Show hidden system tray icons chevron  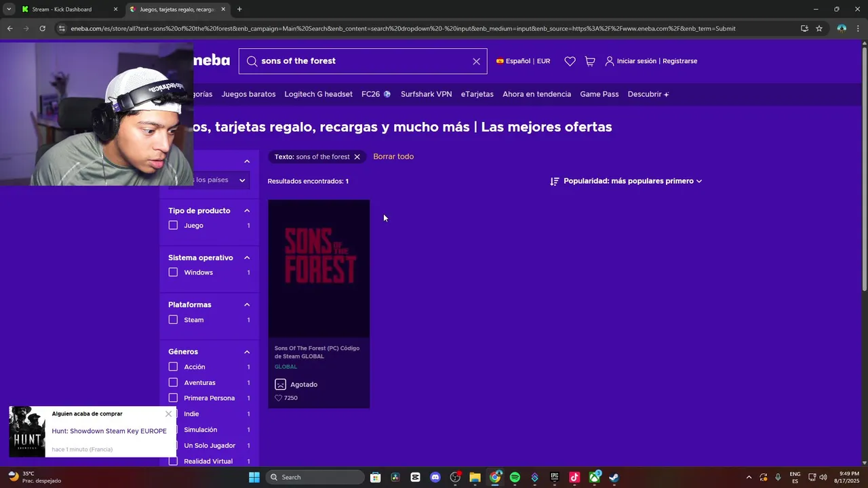click(749, 477)
